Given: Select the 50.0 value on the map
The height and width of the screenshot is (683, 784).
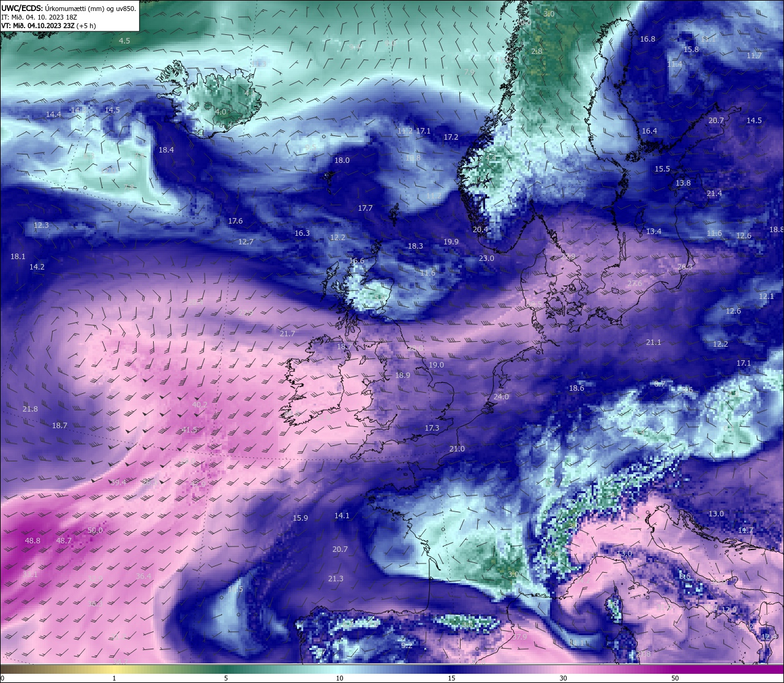Looking at the screenshot, I should tap(95, 530).
